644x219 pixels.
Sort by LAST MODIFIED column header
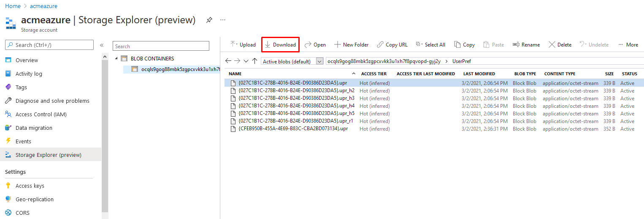click(x=479, y=74)
